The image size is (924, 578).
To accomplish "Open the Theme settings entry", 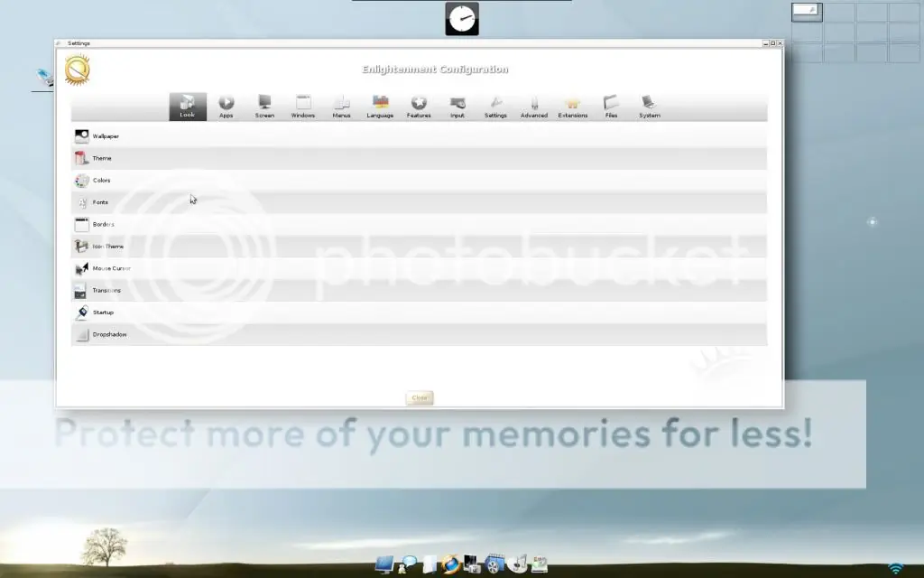I will click(x=419, y=158).
